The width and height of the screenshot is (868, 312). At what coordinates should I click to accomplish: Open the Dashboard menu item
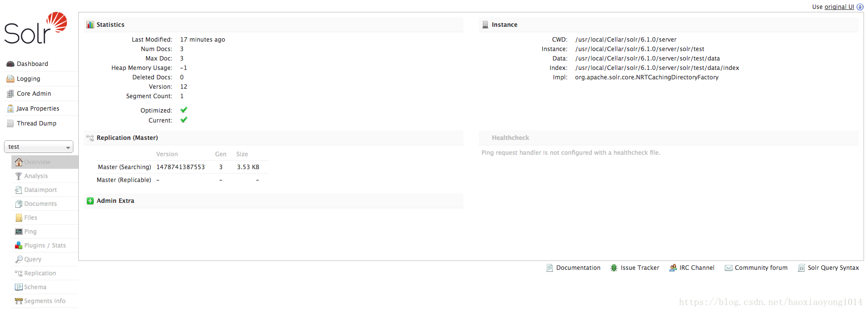tap(33, 64)
